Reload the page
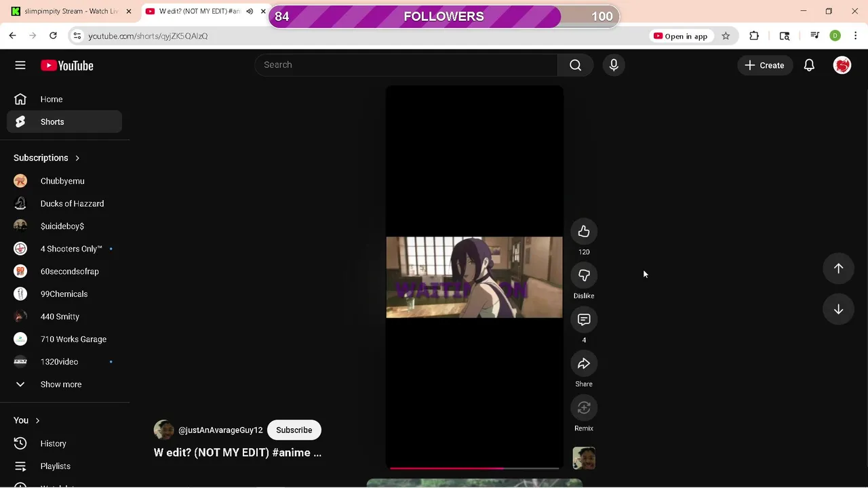Screen dimensions: 868x488 pyautogui.click(x=53, y=36)
